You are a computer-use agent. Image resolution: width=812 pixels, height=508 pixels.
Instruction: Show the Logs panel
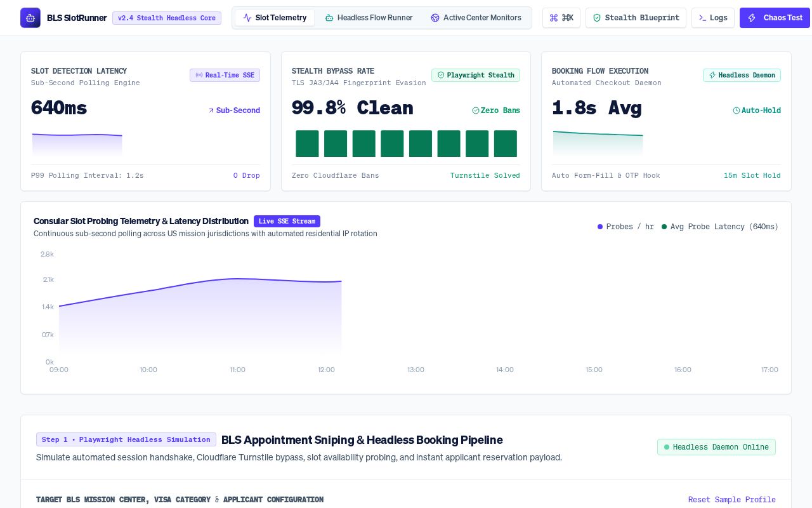point(713,18)
